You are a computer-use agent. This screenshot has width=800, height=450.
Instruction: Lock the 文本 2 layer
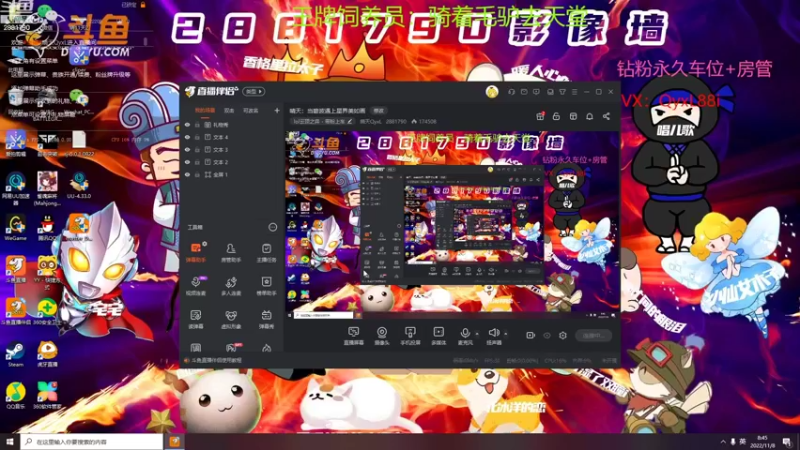coord(197,162)
